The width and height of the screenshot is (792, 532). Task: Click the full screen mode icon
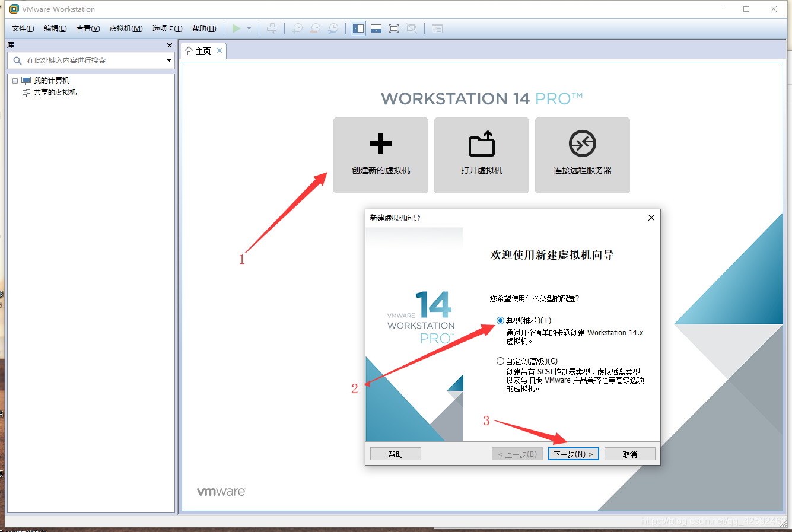(x=394, y=28)
